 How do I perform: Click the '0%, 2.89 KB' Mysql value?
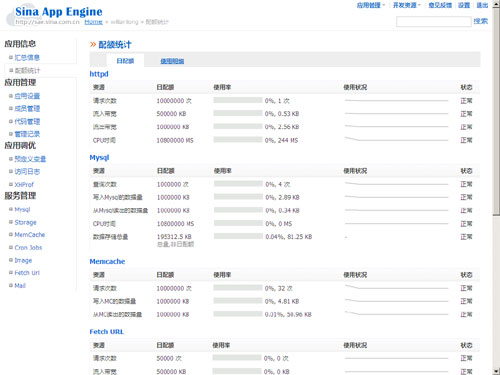282,197
